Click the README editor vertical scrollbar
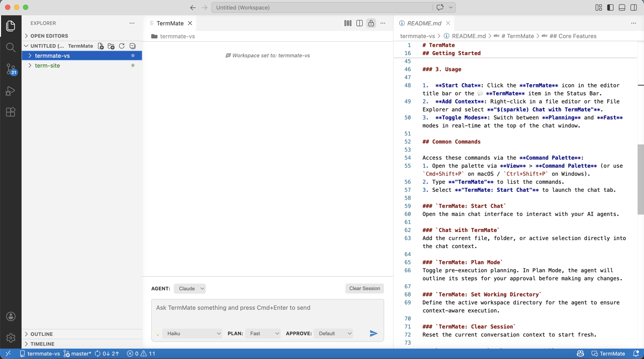644x359 pixels. pyautogui.click(x=640, y=179)
